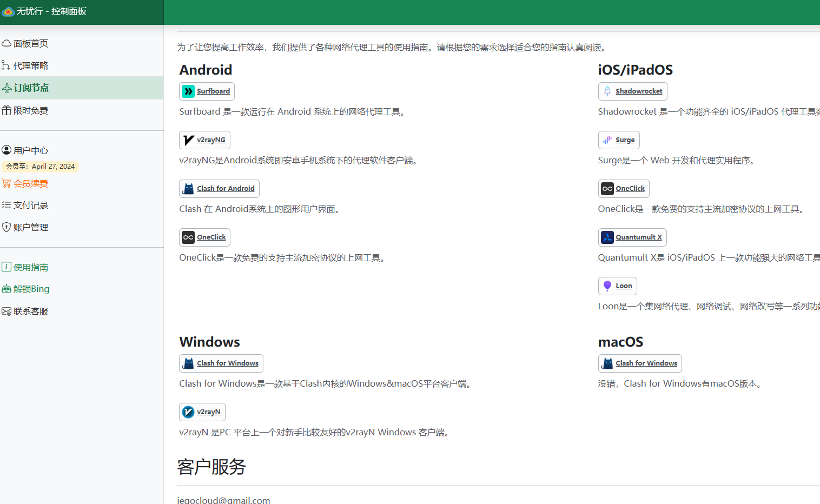The image size is (820, 504).
Task: Select 订阅节点 in the sidebar
Action: pyautogui.click(x=82, y=88)
